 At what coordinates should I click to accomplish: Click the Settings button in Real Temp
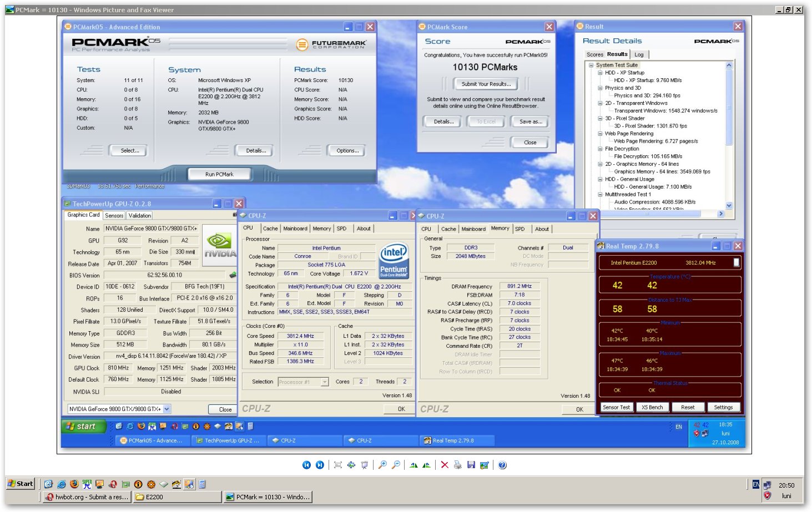(x=723, y=407)
